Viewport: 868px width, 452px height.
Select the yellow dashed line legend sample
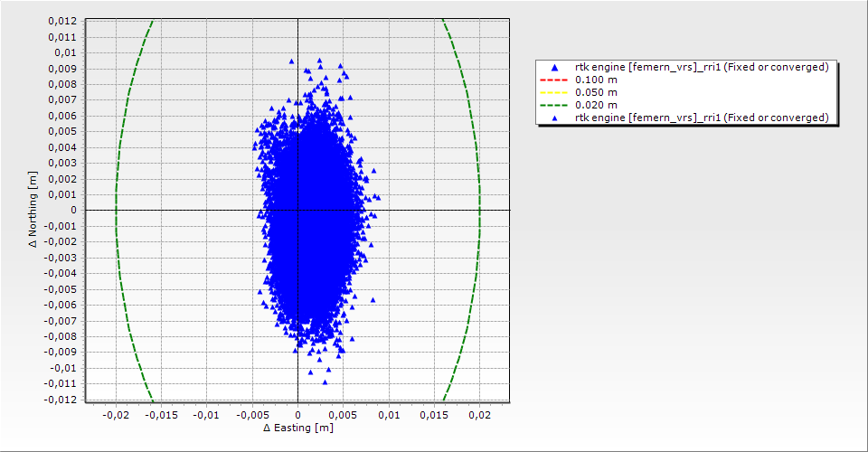point(554,92)
